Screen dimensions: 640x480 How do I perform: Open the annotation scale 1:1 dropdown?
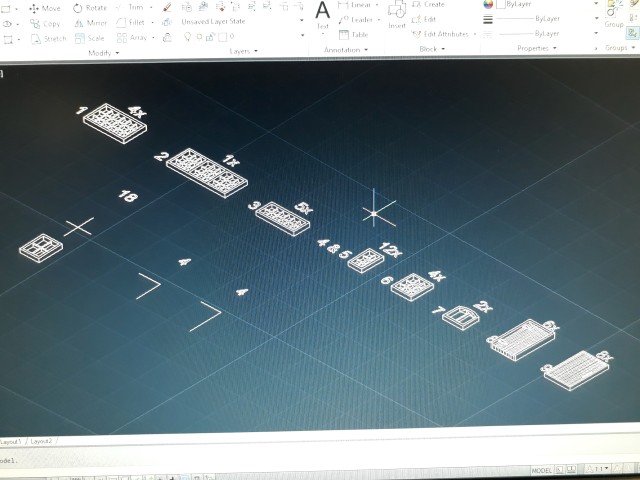[598, 469]
